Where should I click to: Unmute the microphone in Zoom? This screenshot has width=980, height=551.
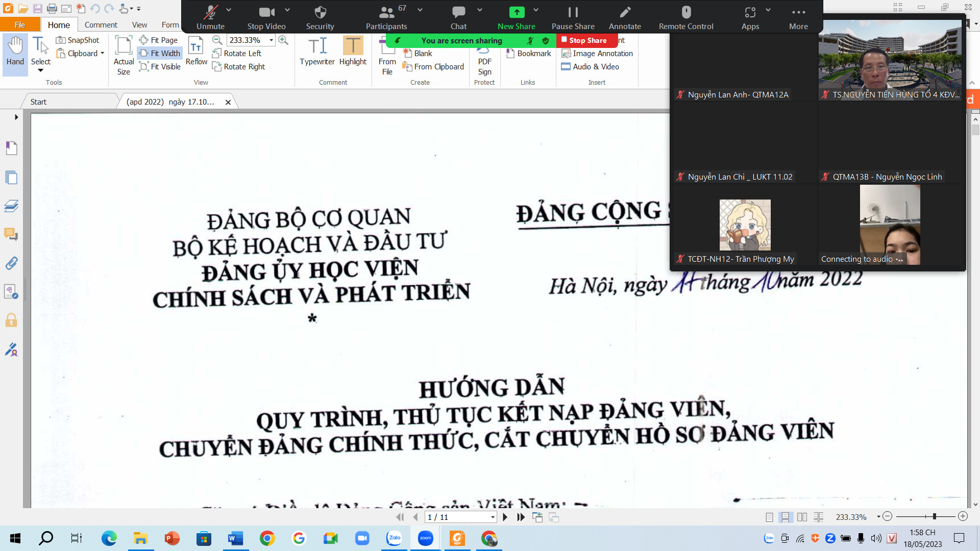(x=210, y=17)
